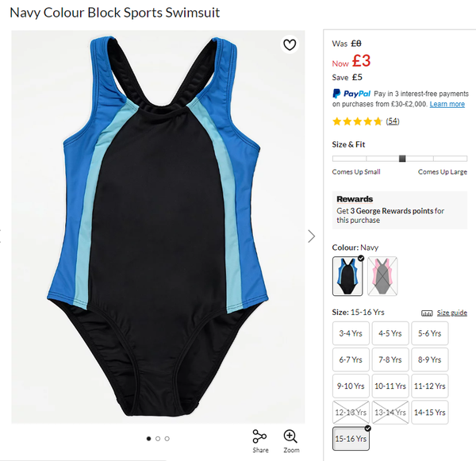Select the 15-16 Yrs size option
The width and height of the screenshot is (476, 461).
351,439
